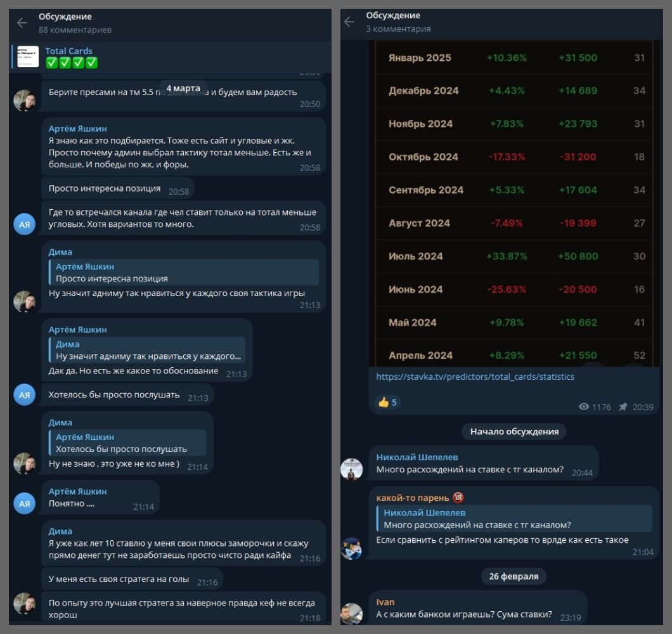Open the pinned Total Cards thumbnail
This screenshot has width=672, height=634.
28,56
